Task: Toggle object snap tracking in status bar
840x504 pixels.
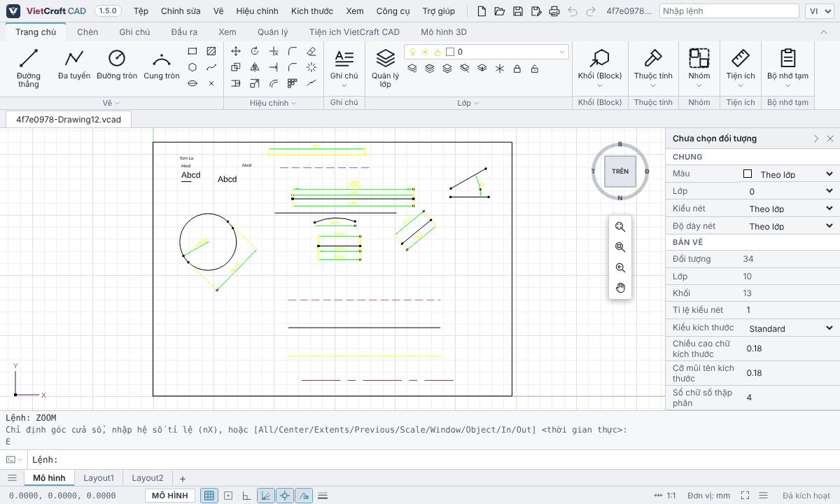Action: coord(304,496)
